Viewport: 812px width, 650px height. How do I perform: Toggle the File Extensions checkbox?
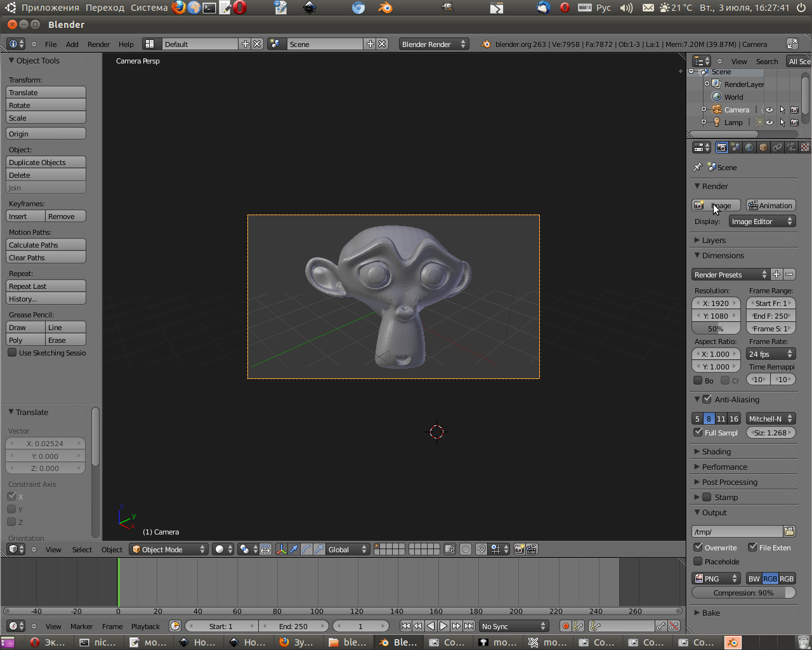[x=752, y=547]
